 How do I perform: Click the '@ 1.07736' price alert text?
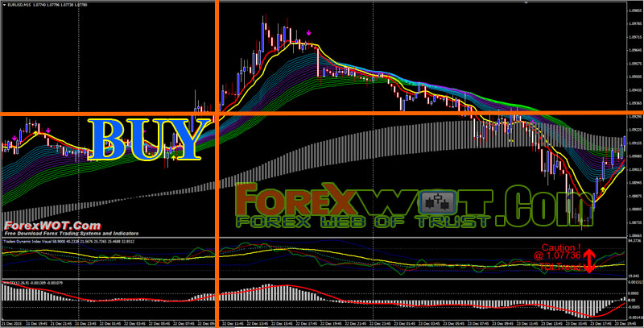point(557,255)
